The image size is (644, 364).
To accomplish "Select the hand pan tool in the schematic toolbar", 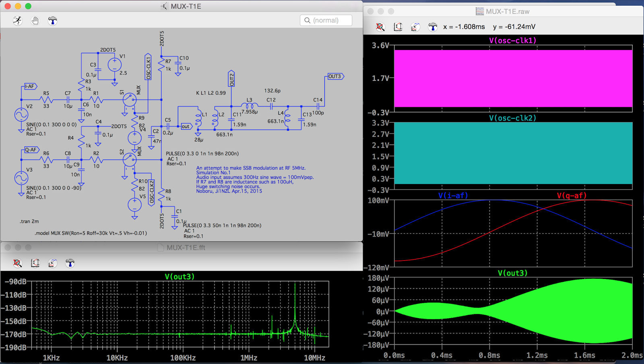I will click(x=35, y=21).
